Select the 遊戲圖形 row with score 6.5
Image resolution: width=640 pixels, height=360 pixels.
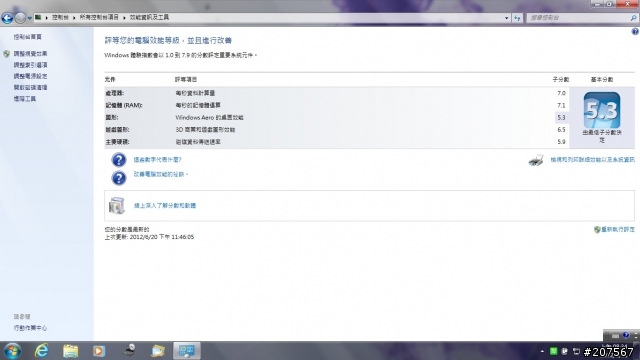click(337, 130)
